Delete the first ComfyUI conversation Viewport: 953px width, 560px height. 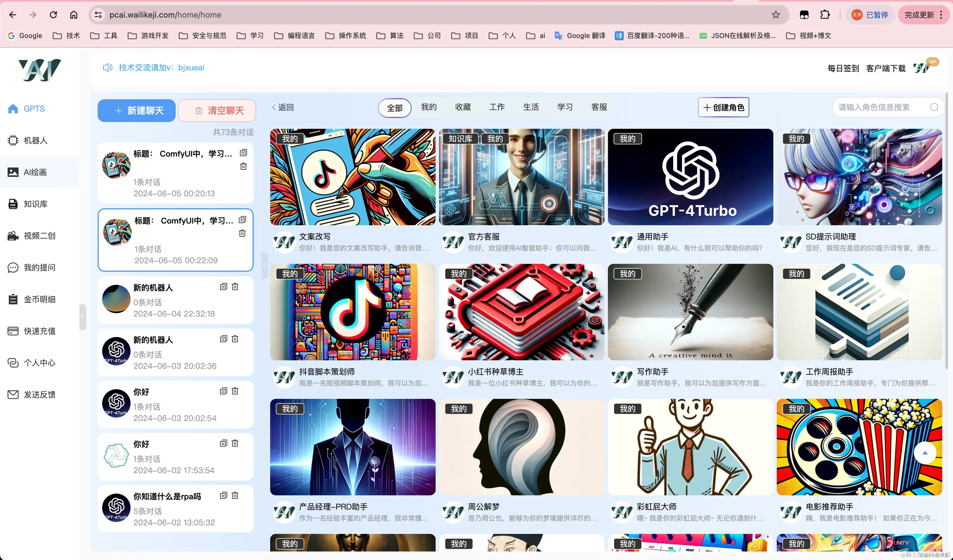pos(243,166)
